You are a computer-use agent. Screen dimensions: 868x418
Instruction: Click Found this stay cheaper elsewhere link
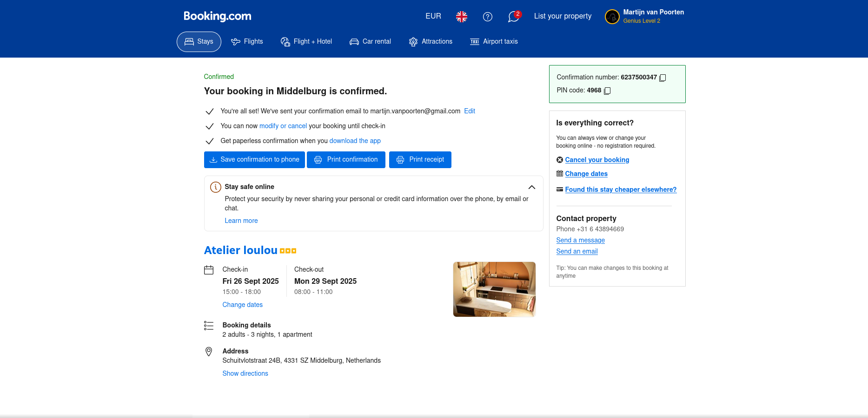pyautogui.click(x=621, y=189)
